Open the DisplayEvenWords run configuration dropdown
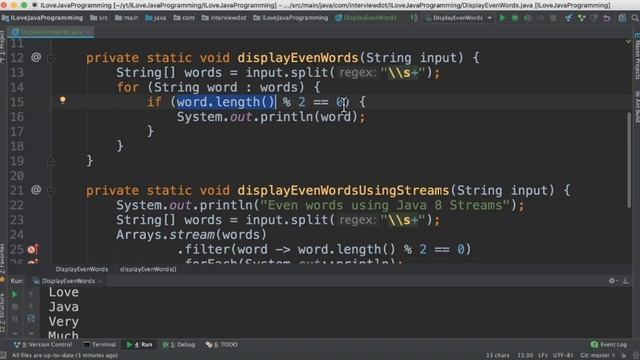The height and width of the screenshot is (360, 640). click(x=458, y=18)
